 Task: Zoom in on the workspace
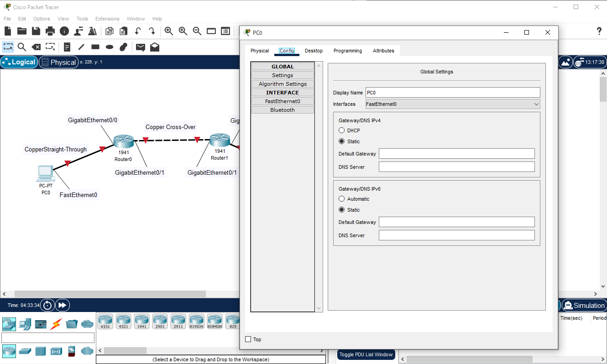(x=169, y=31)
